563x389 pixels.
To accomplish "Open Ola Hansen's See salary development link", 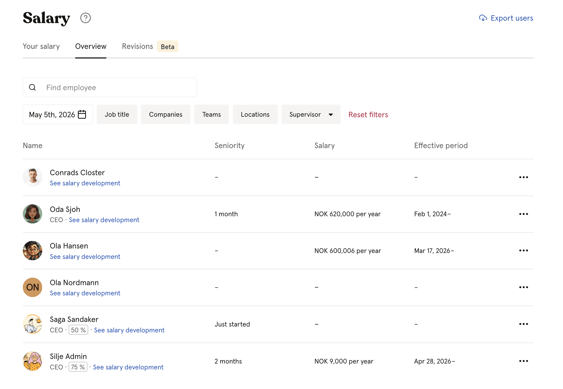I will [85, 256].
